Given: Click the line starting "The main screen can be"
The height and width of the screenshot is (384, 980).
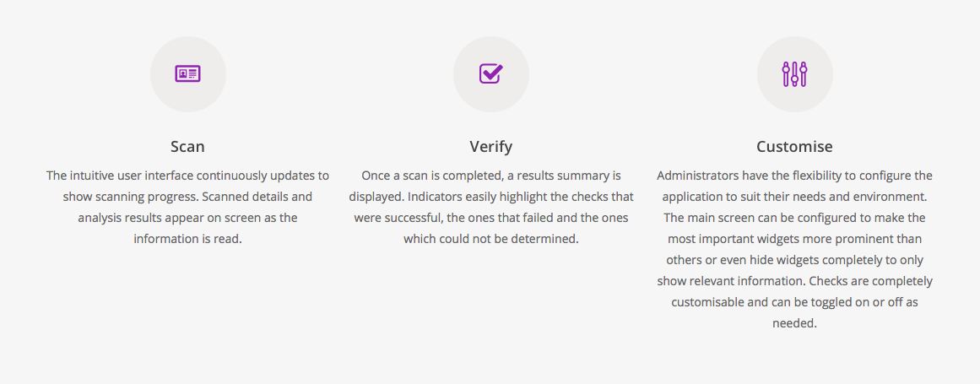Looking at the screenshot, I should [x=794, y=218].
